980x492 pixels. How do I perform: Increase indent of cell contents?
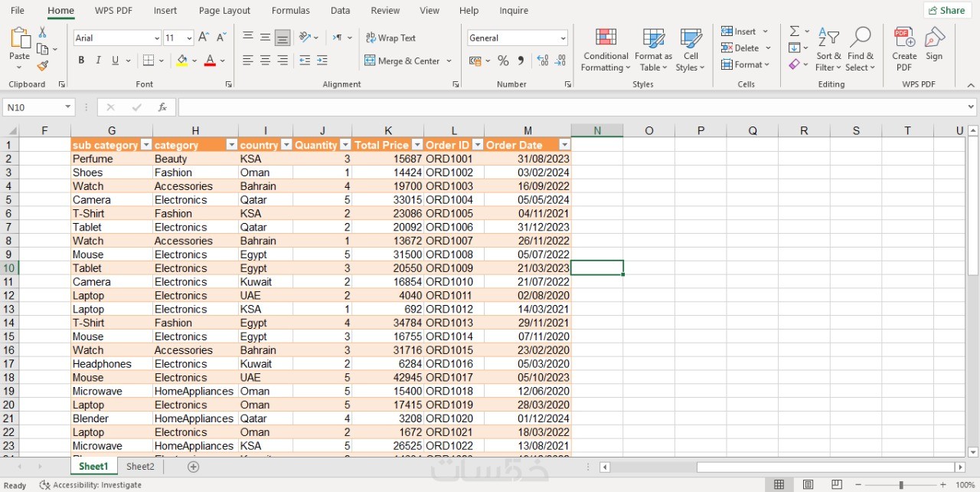pyautogui.click(x=322, y=61)
